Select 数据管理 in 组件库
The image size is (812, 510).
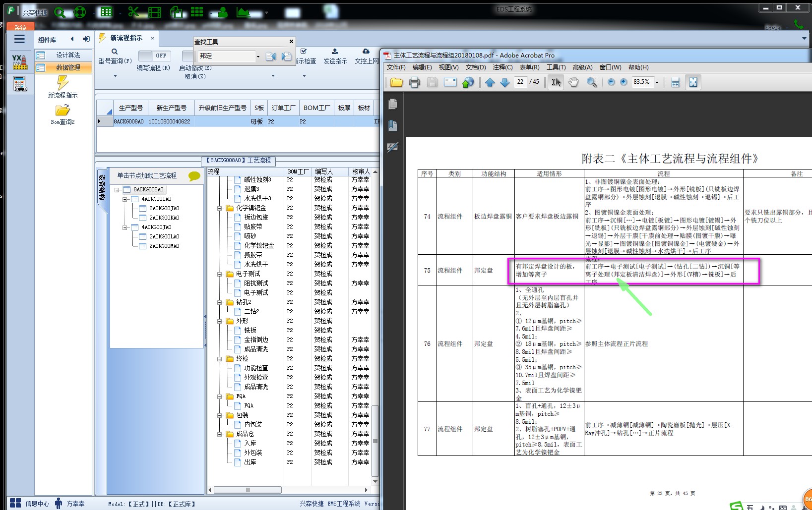pos(63,67)
